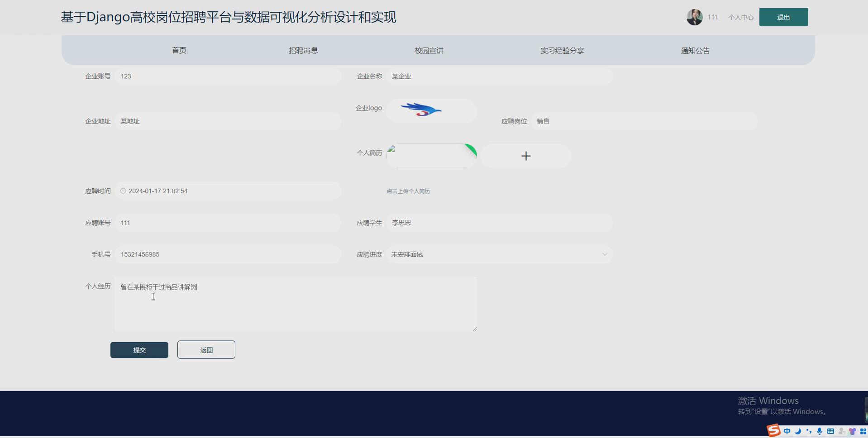Viewport: 868px width, 438px height.
Task: Open the 通知公告 menu item
Action: pyautogui.click(x=695, y=50)
